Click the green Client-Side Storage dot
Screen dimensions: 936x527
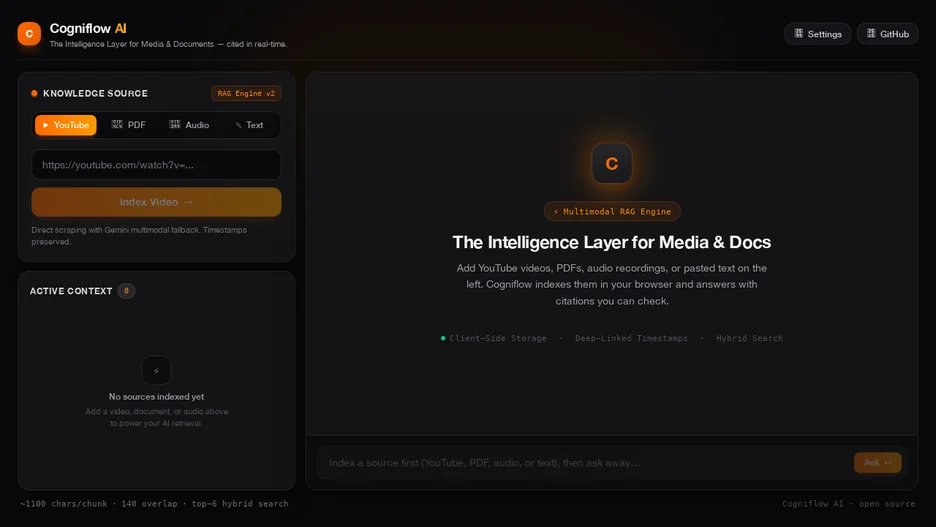point(443,338)
